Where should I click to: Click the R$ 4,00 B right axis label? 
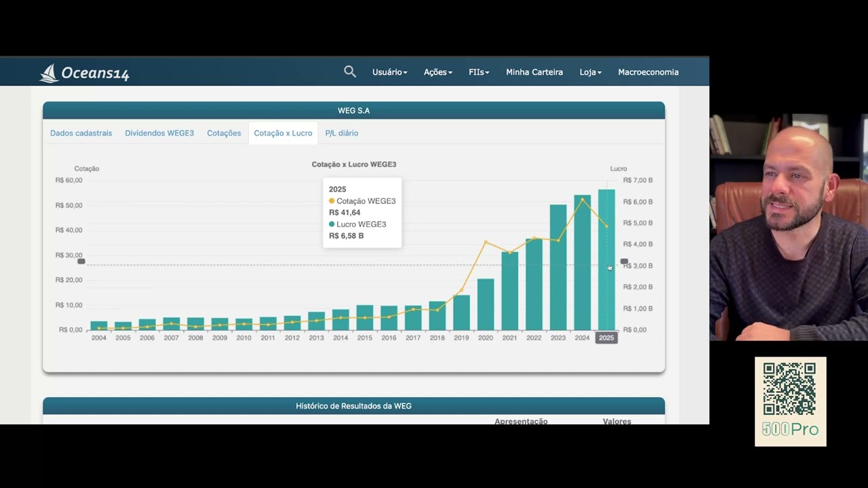[638, 244]
